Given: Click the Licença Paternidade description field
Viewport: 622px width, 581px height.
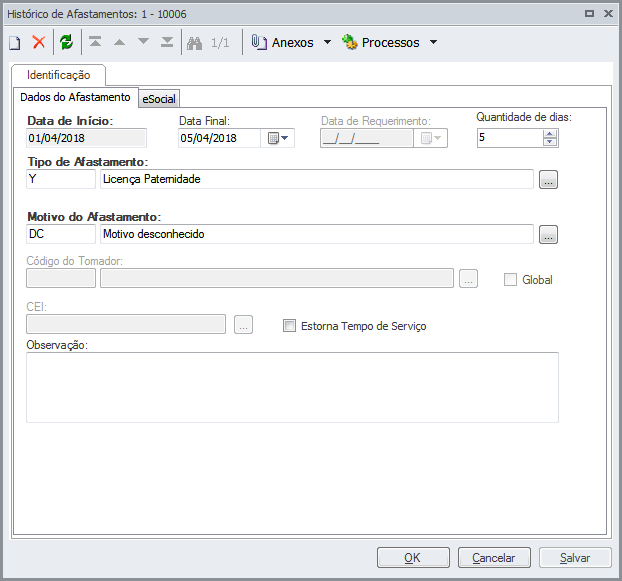Looking at the screenshot, I should (317, 179).
